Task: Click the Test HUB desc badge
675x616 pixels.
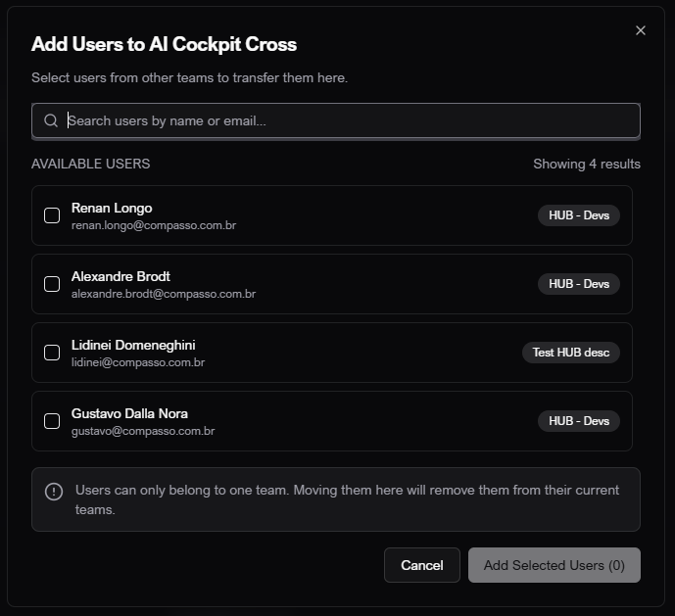Action: pos(570,353)
